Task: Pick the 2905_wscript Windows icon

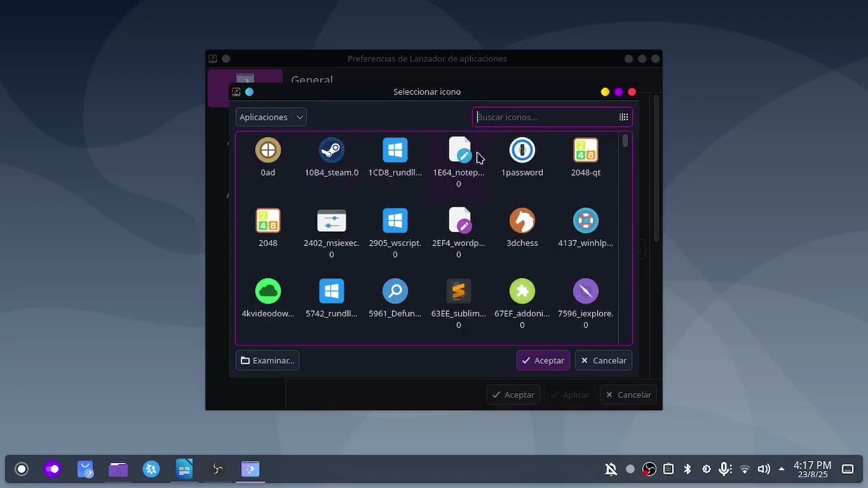Action: pos(395,221)
